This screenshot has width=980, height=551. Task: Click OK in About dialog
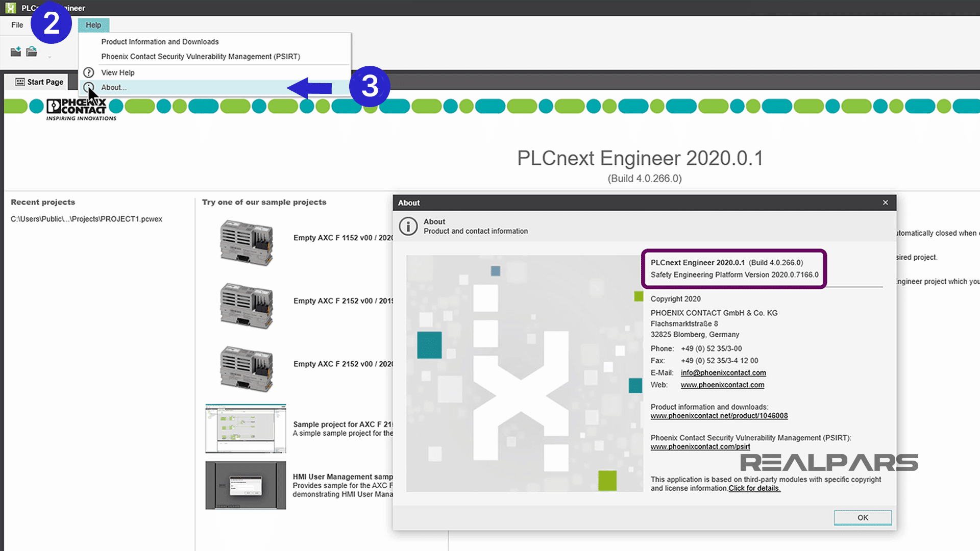coord(863,517)
